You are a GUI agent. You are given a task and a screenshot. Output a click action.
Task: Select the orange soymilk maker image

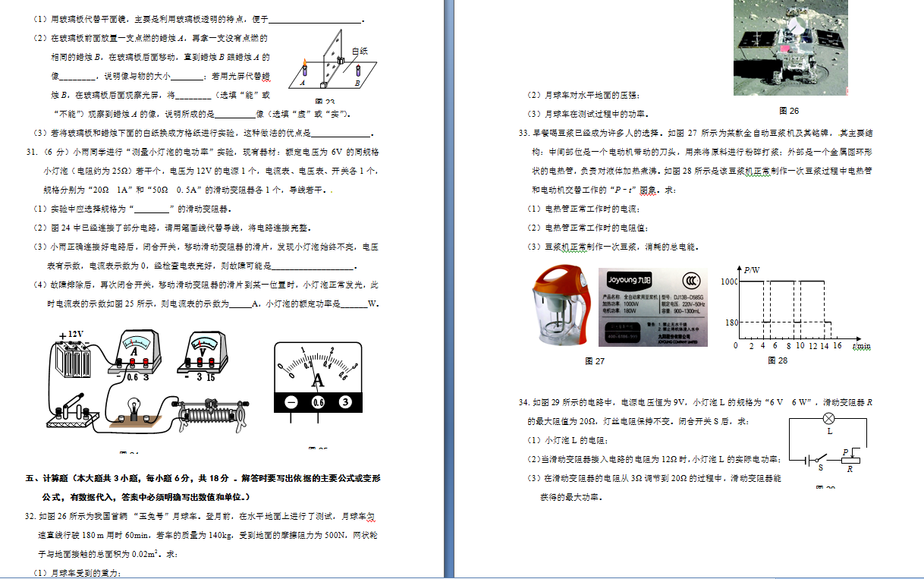point(564,307)
